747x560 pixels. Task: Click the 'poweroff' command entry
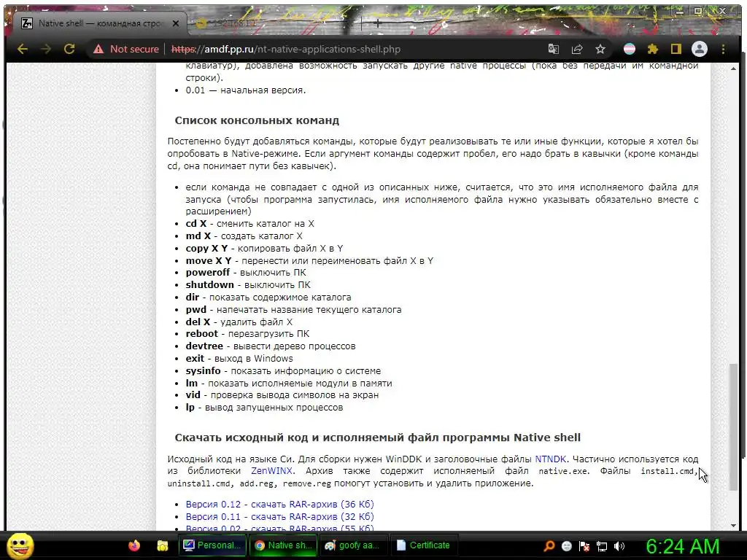pos(246,273)
